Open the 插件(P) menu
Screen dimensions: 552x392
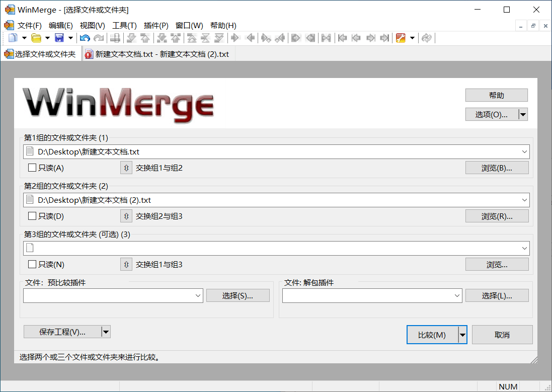156,26
